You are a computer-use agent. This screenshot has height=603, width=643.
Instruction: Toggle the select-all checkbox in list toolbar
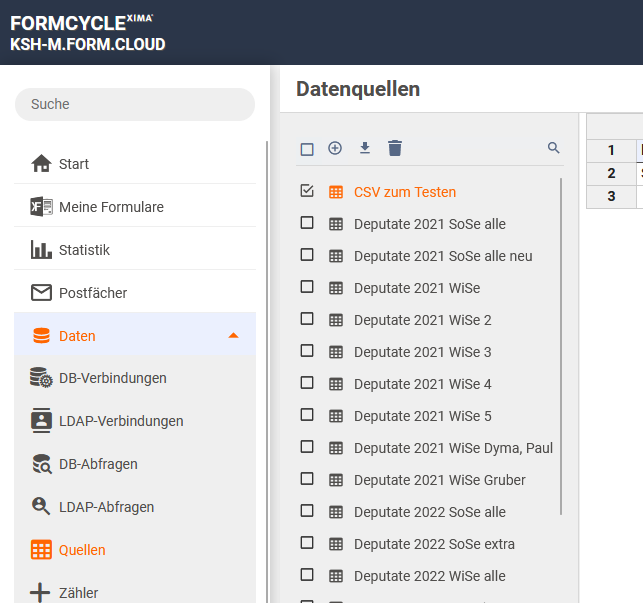click(x=307, y=149)
